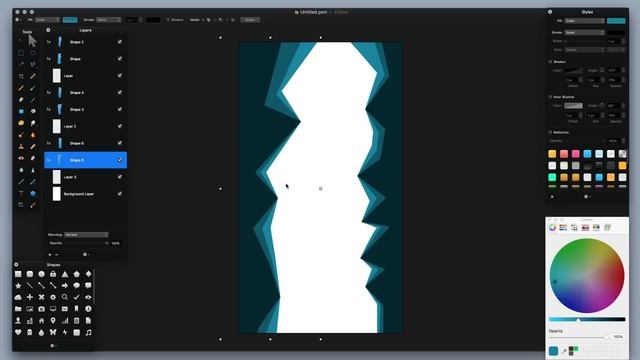The image size is (640, 360).
Task: Pick the checkmark shape in Shapes palette
Action: pos(76,298)
